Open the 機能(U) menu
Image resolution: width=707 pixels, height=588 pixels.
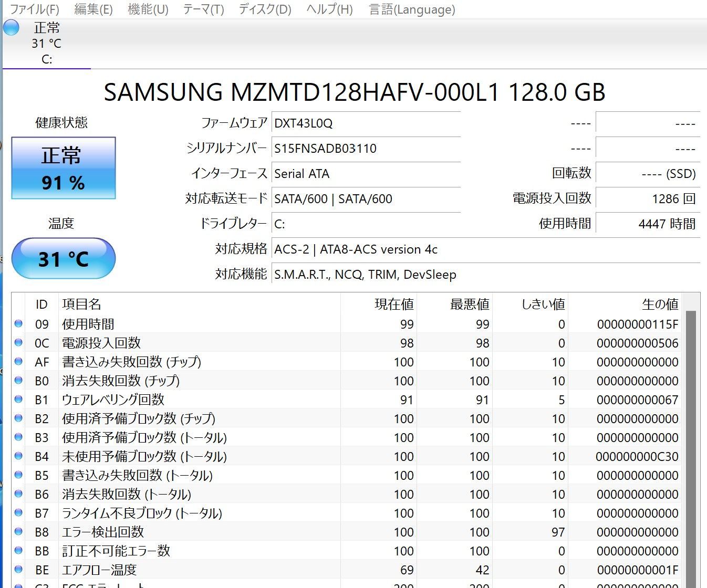(148, 9)
